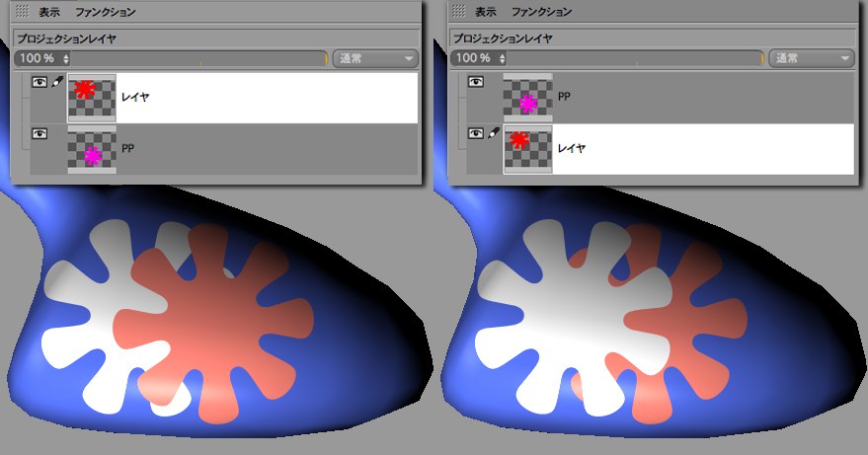Hide the PP layer in left panel
Image resolution: width=868 pixels, height=455 pixels.
pyautogui.click(x=39, y=133)
